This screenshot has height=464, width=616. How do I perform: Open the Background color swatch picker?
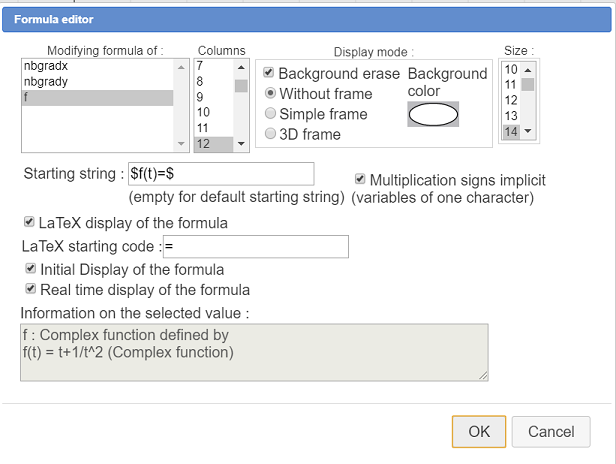(433, 114)
